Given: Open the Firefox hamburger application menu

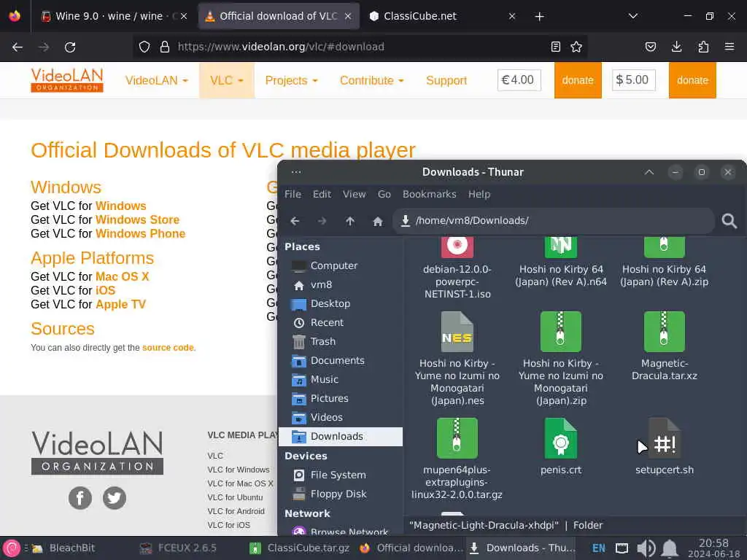Looking at the screenshot, I should pos(729,47).
